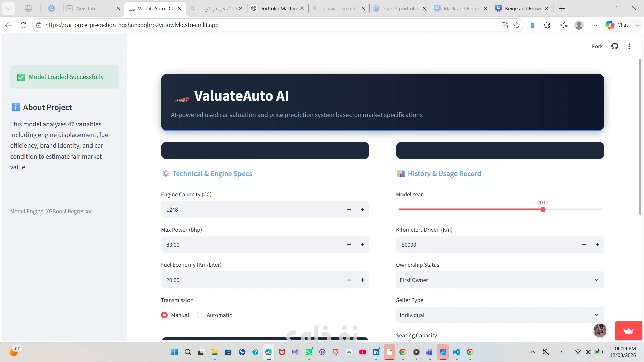The image size is (644, 362).
Task: Show hidden system tray icons
Action: click(x=532, y=352)
